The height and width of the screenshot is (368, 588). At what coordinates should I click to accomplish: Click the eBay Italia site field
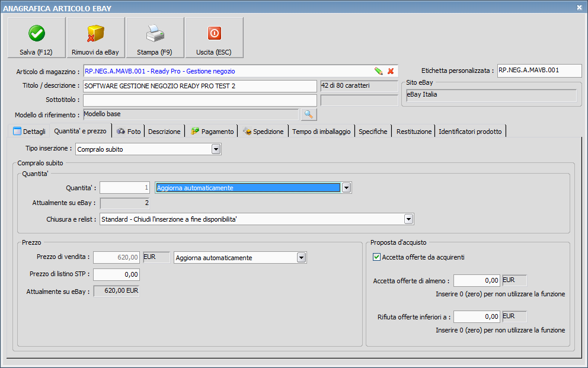[491, 95]
